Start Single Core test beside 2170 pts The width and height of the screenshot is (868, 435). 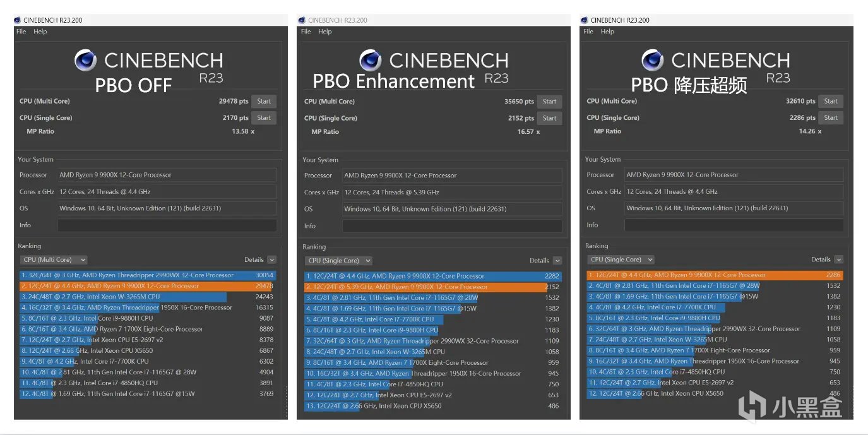click(x=264, y=117)
